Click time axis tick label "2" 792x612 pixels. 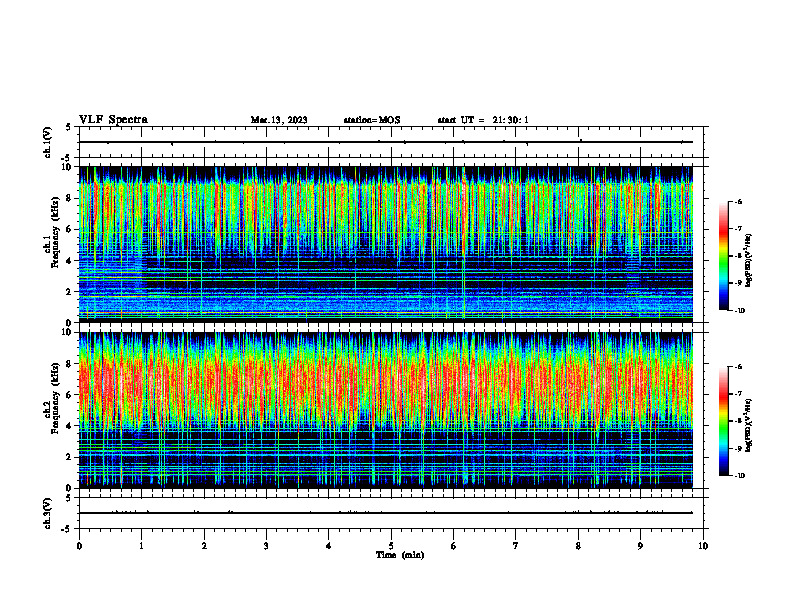coord(204,546)
